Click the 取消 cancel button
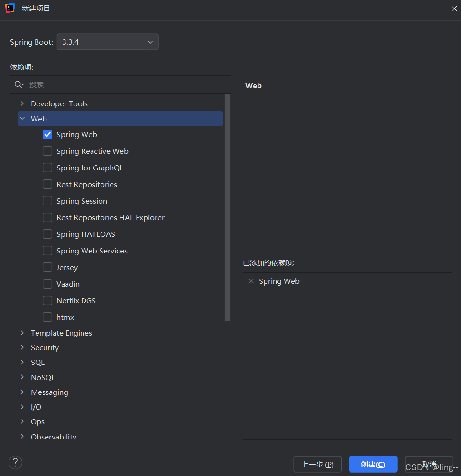Image resolution: width=461 pixels, height=476 pixels. pyautogui.click(x=429, y=464)
